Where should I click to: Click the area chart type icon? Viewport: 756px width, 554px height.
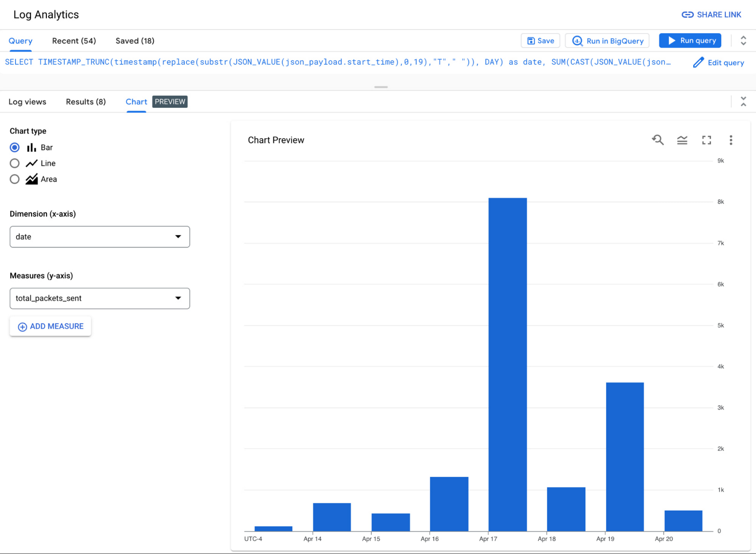tap(31, 179)
